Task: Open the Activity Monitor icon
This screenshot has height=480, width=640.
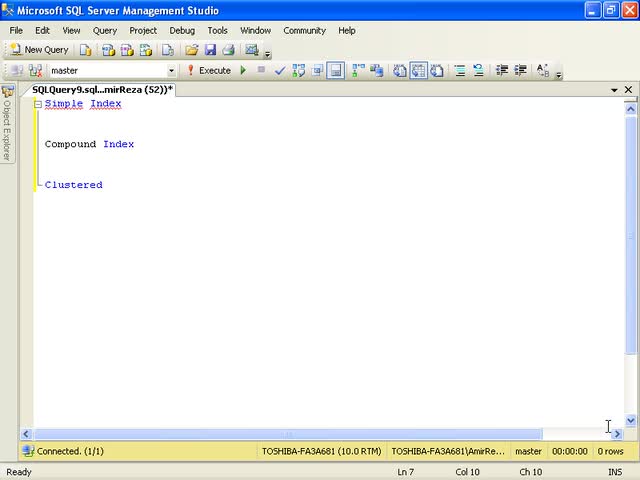Action: click(251, 50)
